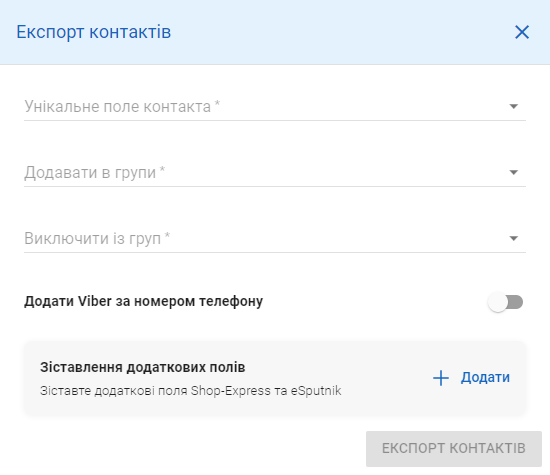Enable the Viber by phone number switch
This screenshot has height=475, width=550.
click(505, 302)
